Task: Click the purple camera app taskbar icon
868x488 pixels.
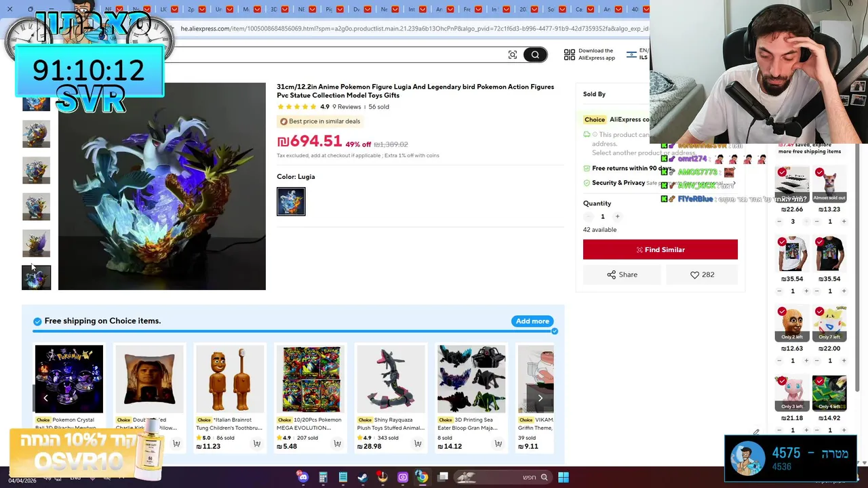Action: (403, 477)
